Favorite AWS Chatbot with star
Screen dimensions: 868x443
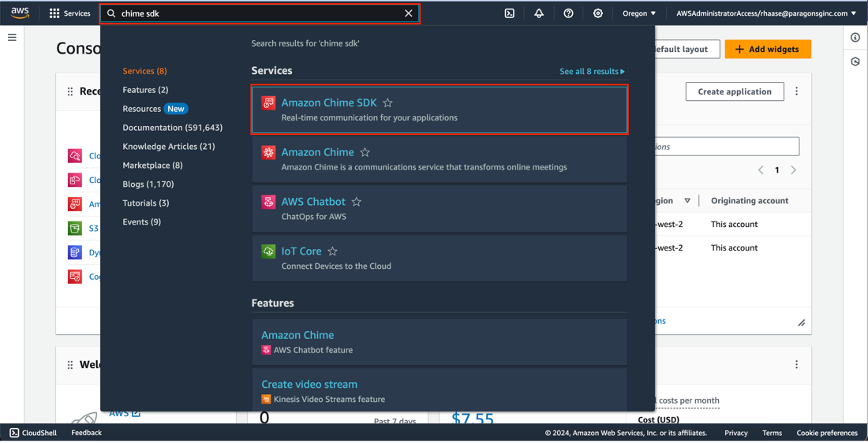(x=357, y=202)
